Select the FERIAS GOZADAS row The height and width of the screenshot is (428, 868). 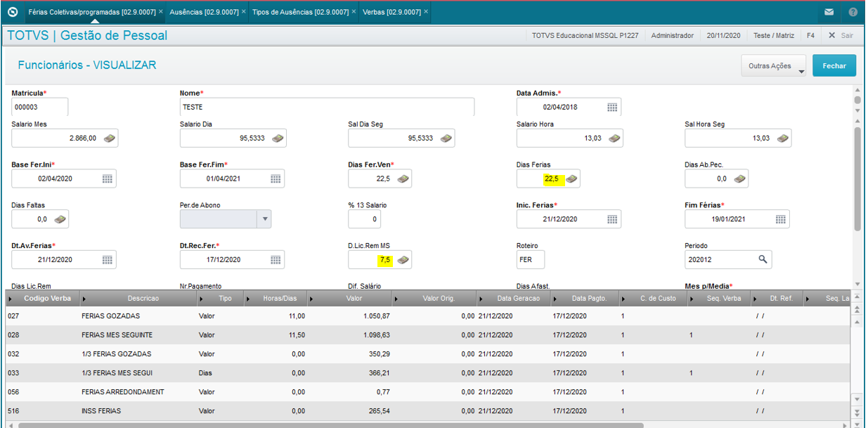427,316
